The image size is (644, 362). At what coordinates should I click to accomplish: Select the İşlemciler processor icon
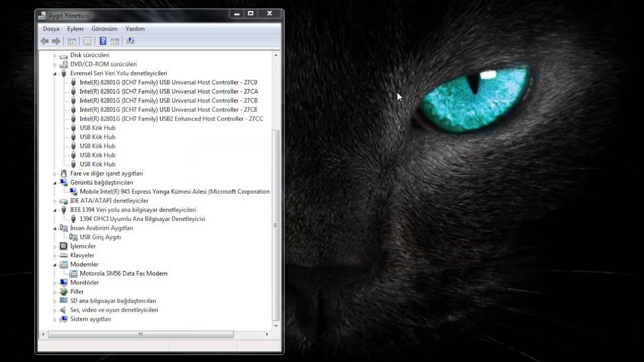point(63,246)
